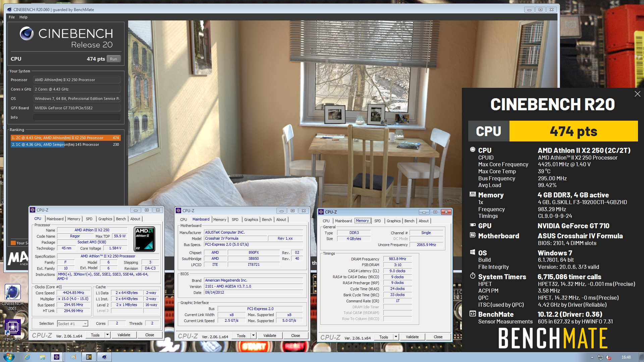The width and height of the screenshot is (644, 362).
Task: Click the Cinebench sphere logo
Action: coord(26,34)
